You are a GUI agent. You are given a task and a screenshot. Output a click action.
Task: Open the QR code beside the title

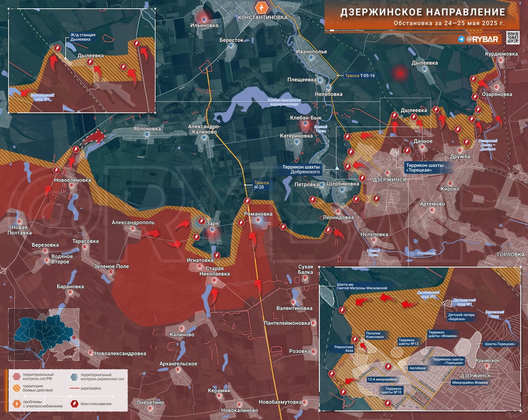pos(514,38)
